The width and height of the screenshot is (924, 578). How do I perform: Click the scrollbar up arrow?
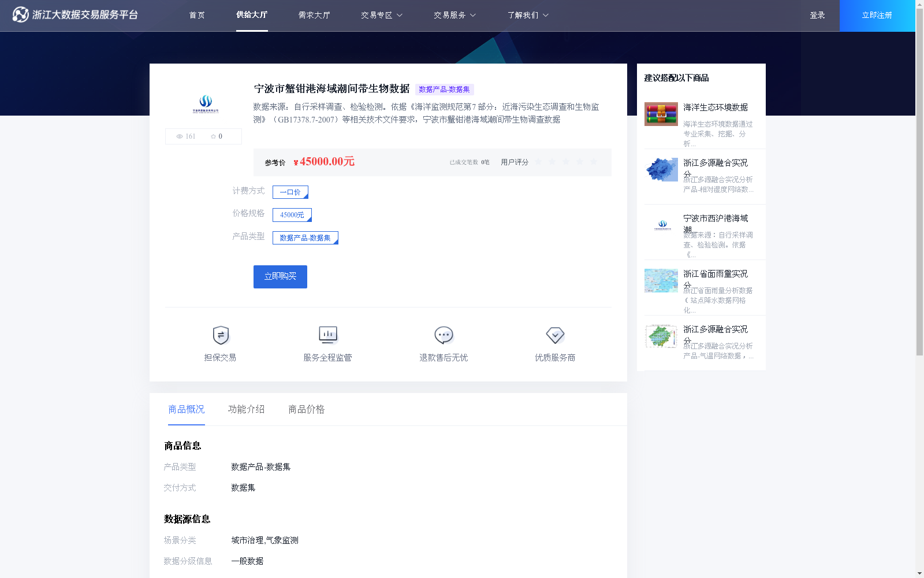pyautogui.click(x=919, y=4)
